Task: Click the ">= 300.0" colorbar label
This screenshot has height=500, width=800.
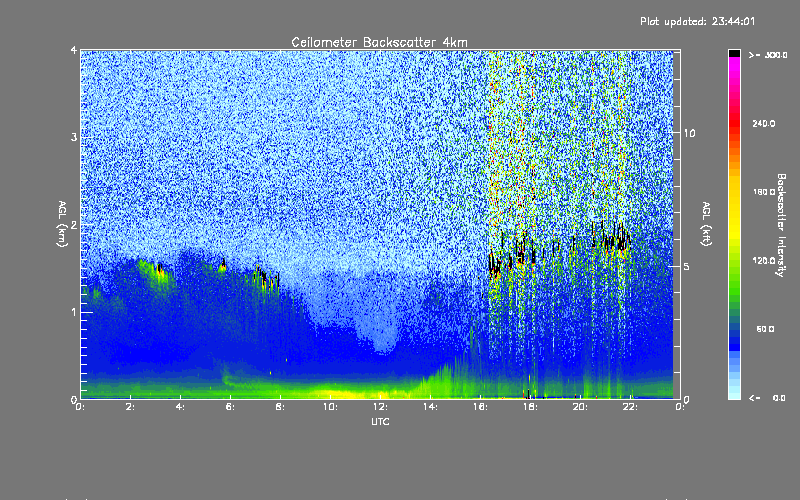Action: (768, 55)
